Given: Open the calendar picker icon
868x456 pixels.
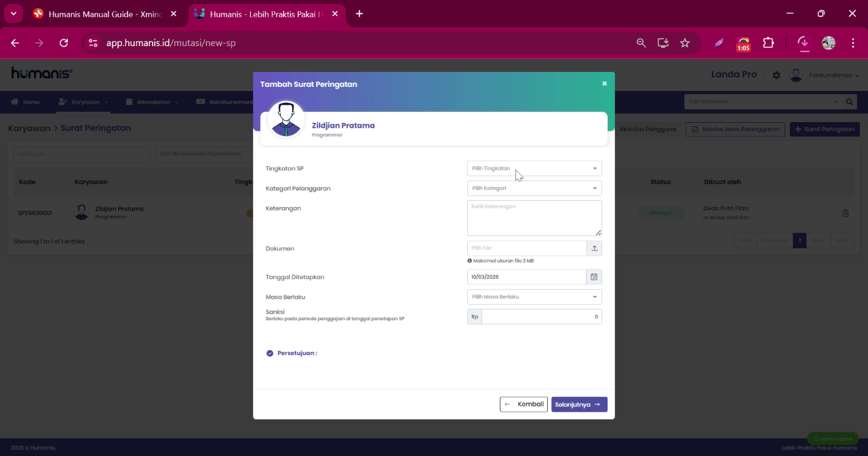Looking at the screenshot, I should coord(594,277).
